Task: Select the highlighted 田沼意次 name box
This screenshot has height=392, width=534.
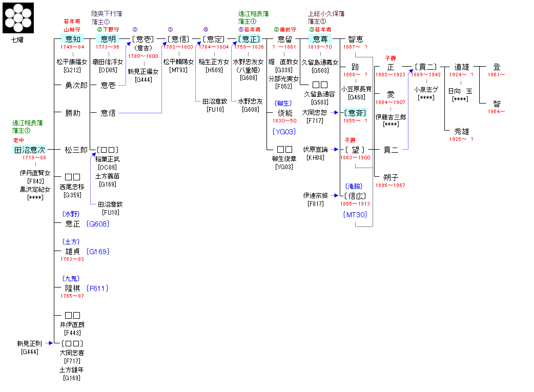Action: pyautogui.click(x=28, y=150)
